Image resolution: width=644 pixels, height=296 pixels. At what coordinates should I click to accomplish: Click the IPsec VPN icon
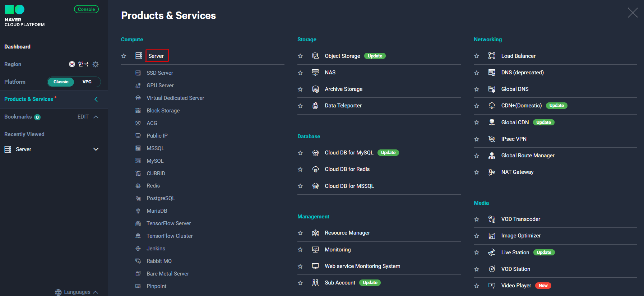[492, 139]
